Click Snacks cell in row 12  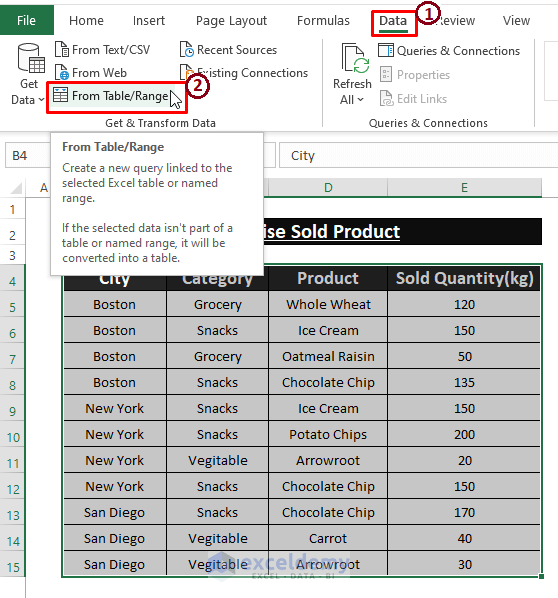pos(217,487)
